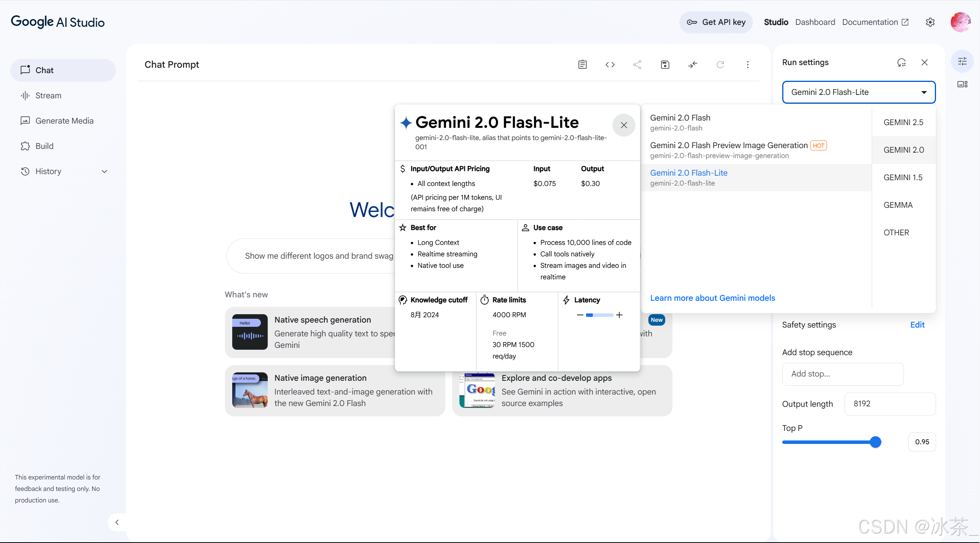Switch to GEMMA model category
This screenshot has width=980, height=543.
pyautogui.click(x=904, y=205)
